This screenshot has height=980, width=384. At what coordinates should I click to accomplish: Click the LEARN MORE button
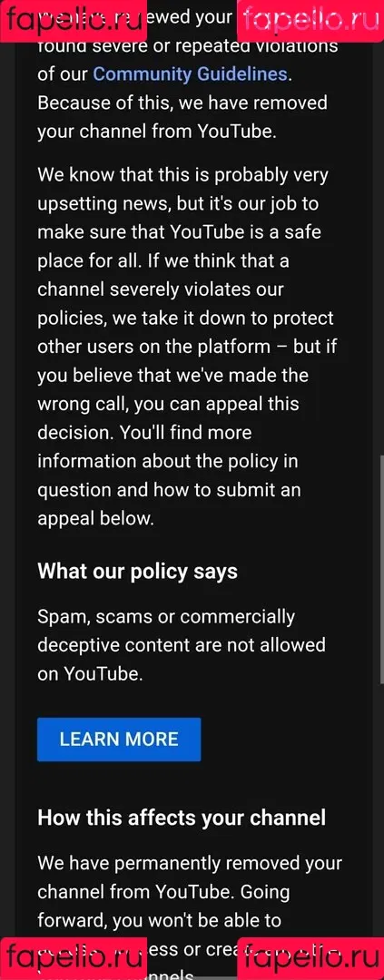tap(119, 740)
